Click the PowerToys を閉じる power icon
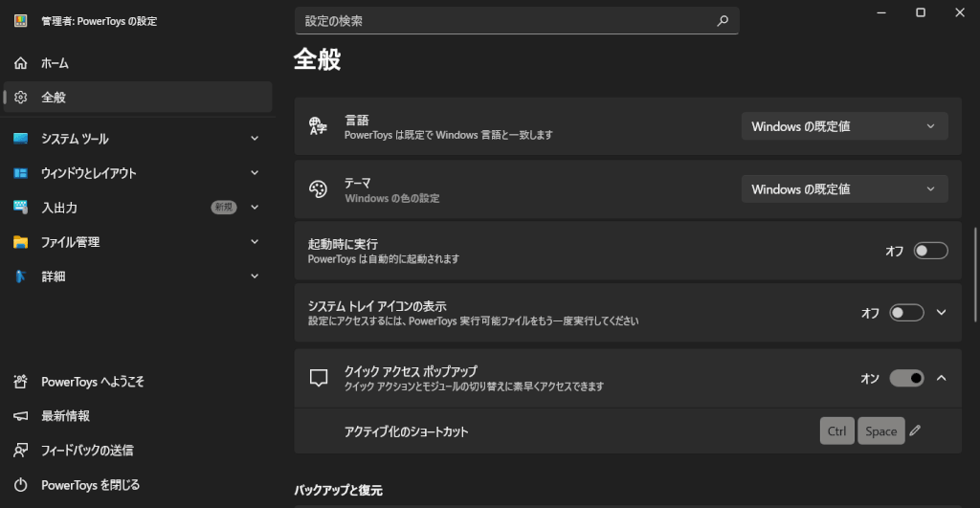This screenshot has height=508, width=980. point(21,484)
